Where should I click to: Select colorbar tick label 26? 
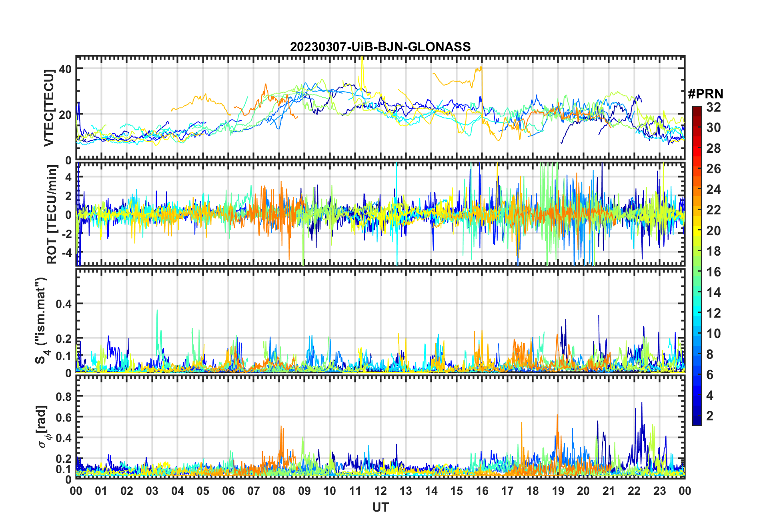713,169
